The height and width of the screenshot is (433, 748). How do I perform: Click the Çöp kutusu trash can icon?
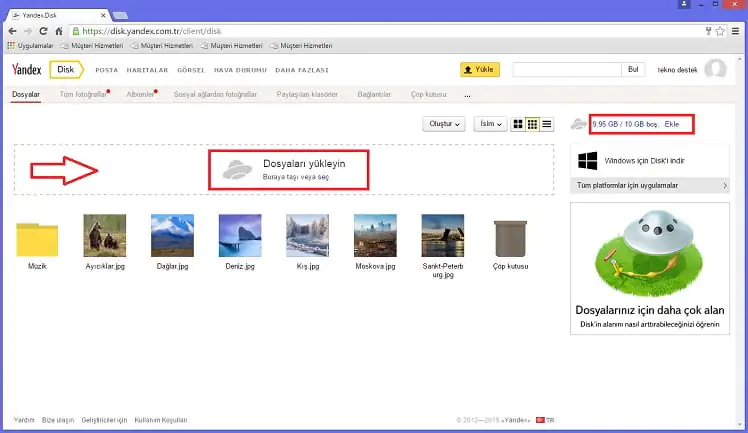(x=510, y=238)
